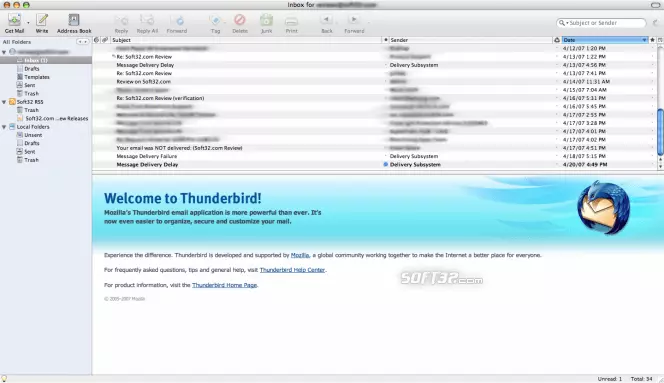Click the Soft32 RSS feed account icon

pyautogui.click(x=12, y=102)
